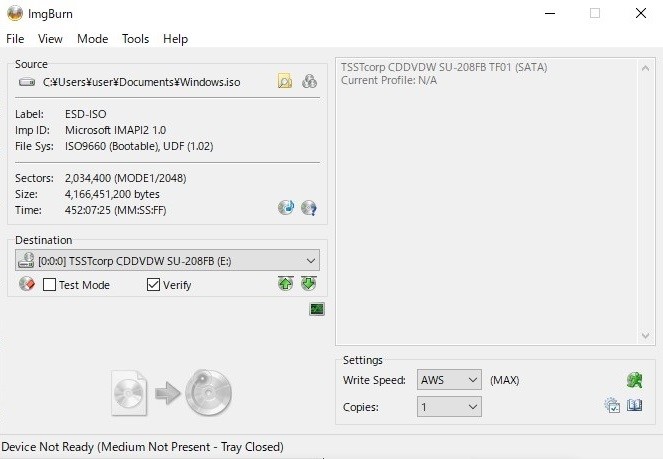This screenshot has height=459, width=663.
Task: Click the blue disc refresh icon
Action: 286,208
